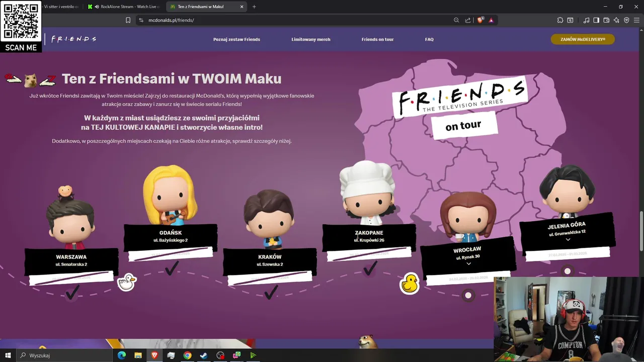Open the extensions puzzle icon

coord(560,20)
